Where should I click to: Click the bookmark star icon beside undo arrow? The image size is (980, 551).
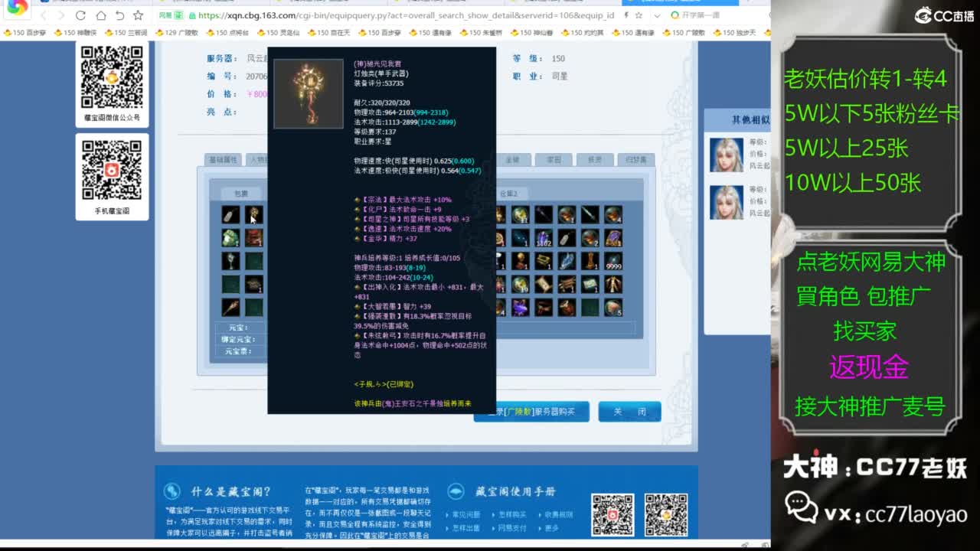(x=138, y=15)
